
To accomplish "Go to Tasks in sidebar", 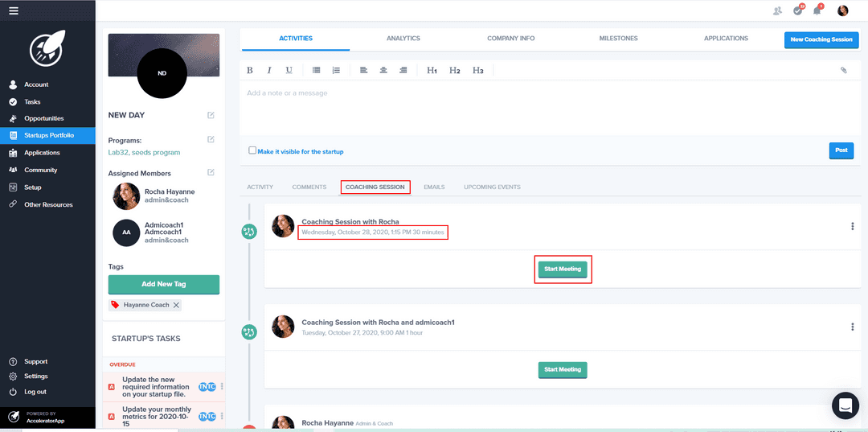I will (32, 102).
